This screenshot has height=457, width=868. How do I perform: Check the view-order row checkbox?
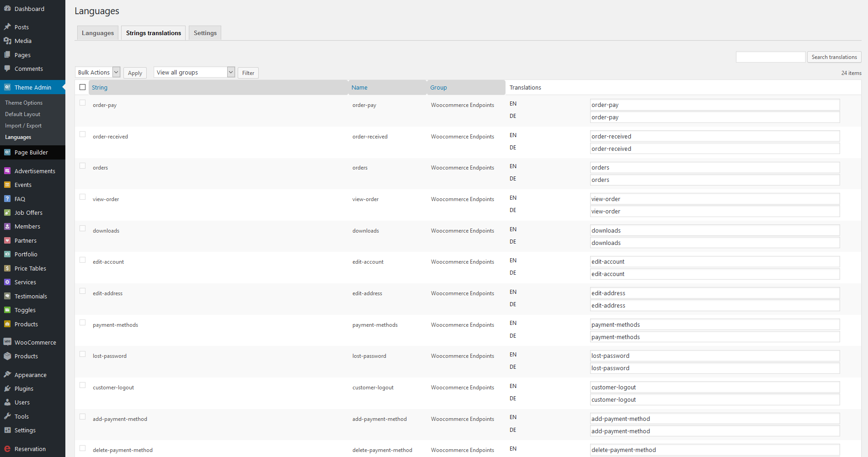pyautogui.click(x=83, y=197)
